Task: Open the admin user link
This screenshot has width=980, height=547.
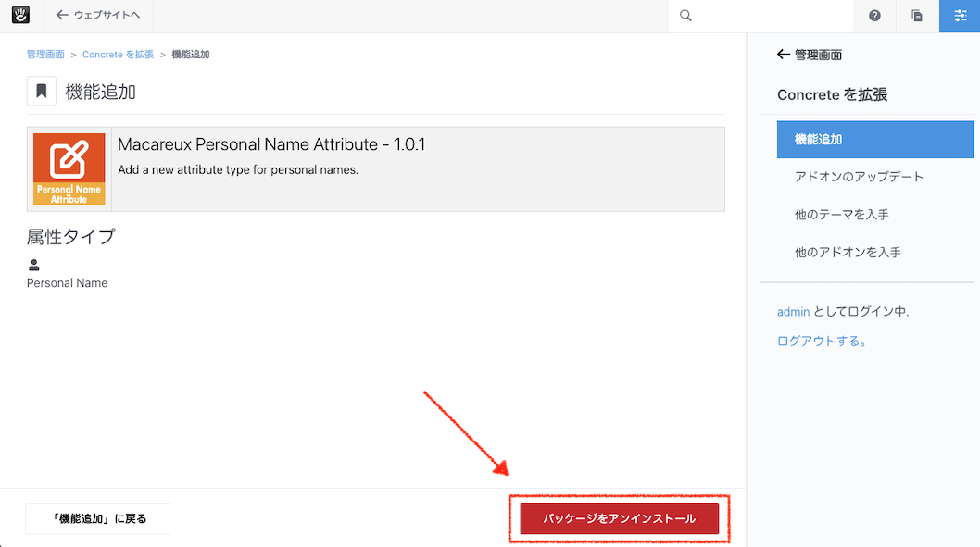Action: click(793, 312)
